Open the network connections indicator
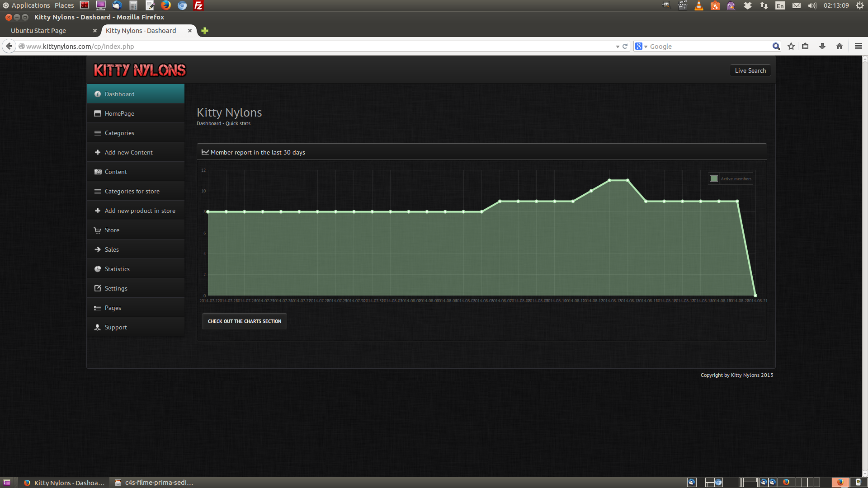Viewport: 868px width, 488px height. [764, 5]
